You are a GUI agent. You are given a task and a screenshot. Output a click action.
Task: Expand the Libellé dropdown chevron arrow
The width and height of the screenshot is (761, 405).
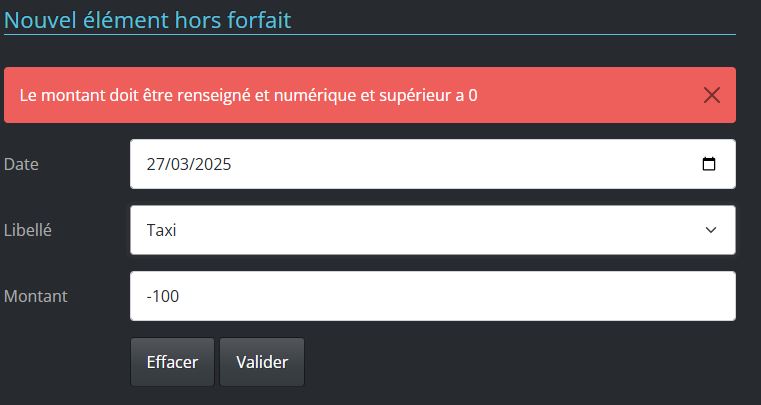[x=711, y=230]
